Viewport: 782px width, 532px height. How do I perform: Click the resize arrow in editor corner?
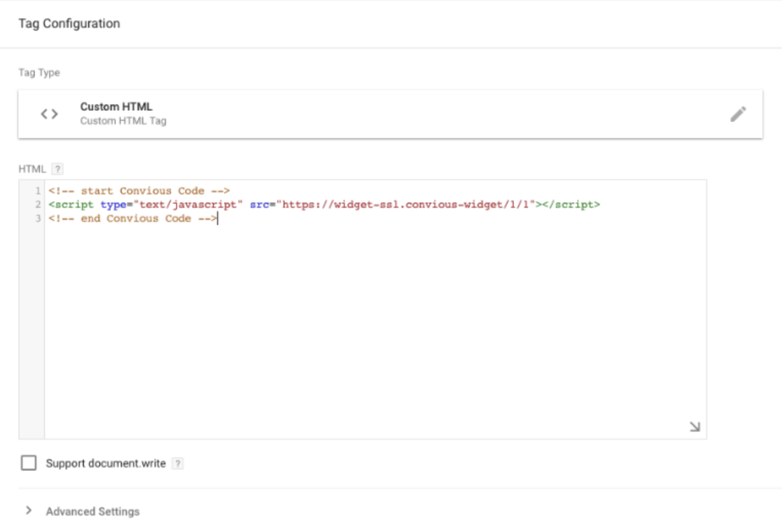pyautogui.click(x=694, y=427)
